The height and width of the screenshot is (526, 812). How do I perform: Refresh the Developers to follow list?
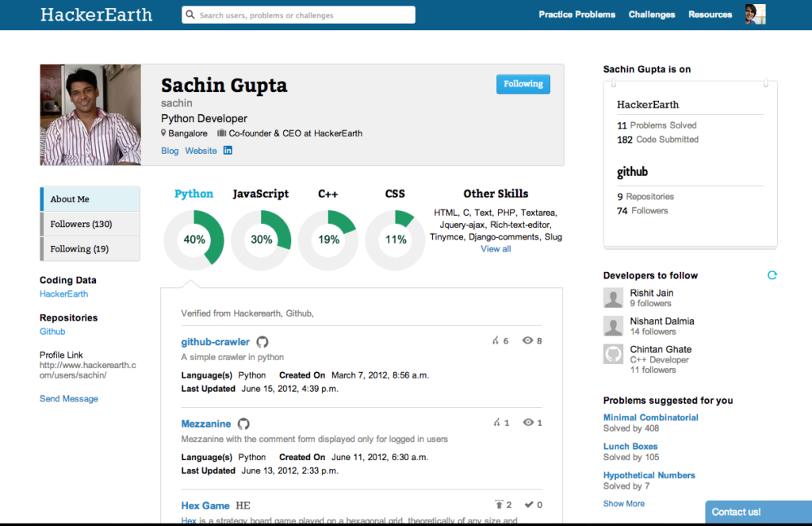pos(772,275)
